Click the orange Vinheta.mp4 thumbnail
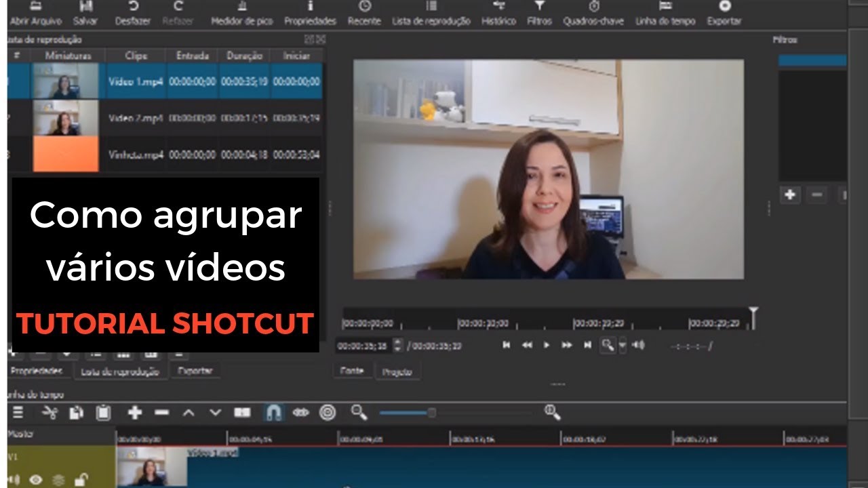Screen dimensions: 868x488 coord(66,154)
